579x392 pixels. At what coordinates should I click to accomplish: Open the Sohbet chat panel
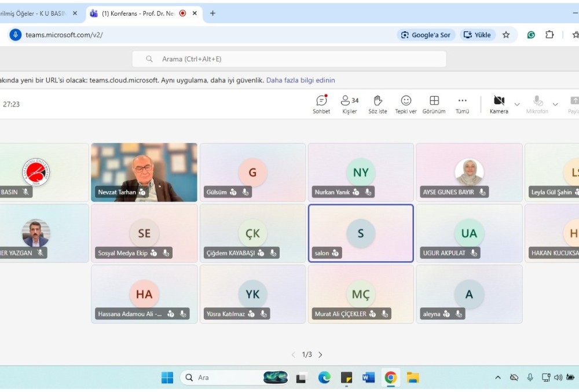click(321, 104)
